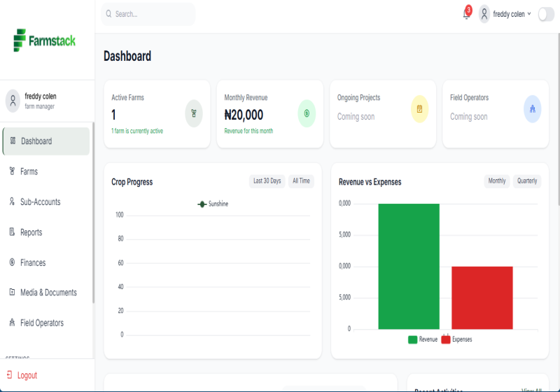Screen dimensions: 560x392
Task: Open the freddy colen user dropdown
Action: pos(512,14)
